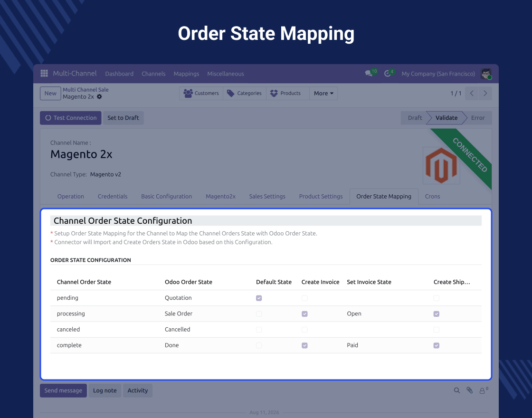The image size is (532, 418).
Task: Toggle Create Shipment for complete row
Action: click(x=437, y=345)
